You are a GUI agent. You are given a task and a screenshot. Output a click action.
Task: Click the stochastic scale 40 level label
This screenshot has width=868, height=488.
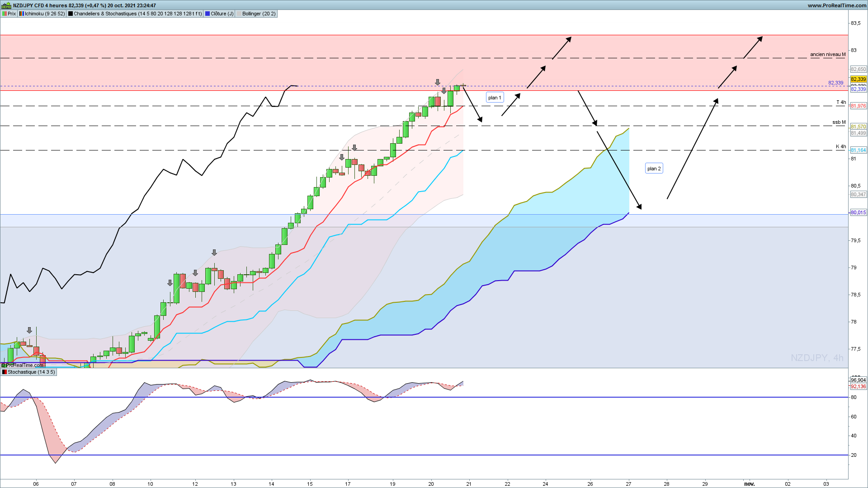pos(854,436)
